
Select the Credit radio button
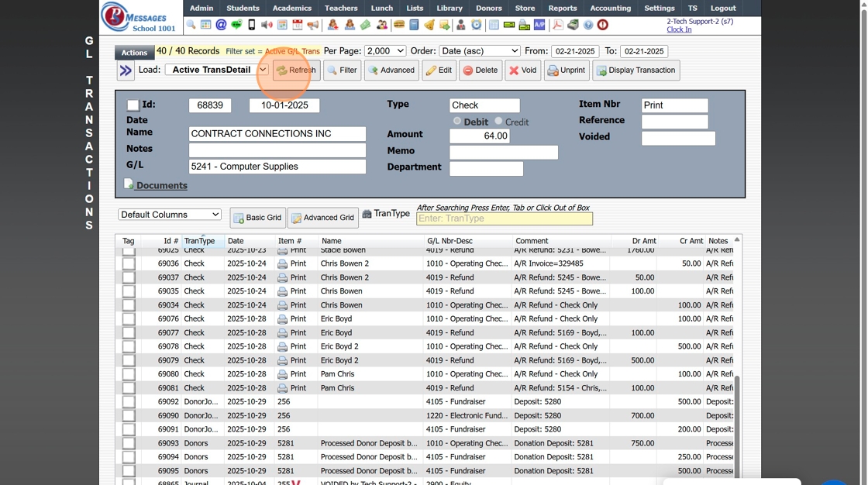pyautogui.click(x=498, y=122)
